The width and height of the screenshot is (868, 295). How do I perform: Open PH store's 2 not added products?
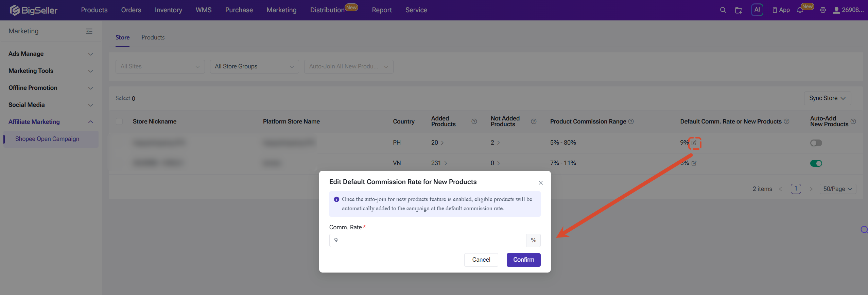pos(495,143)
